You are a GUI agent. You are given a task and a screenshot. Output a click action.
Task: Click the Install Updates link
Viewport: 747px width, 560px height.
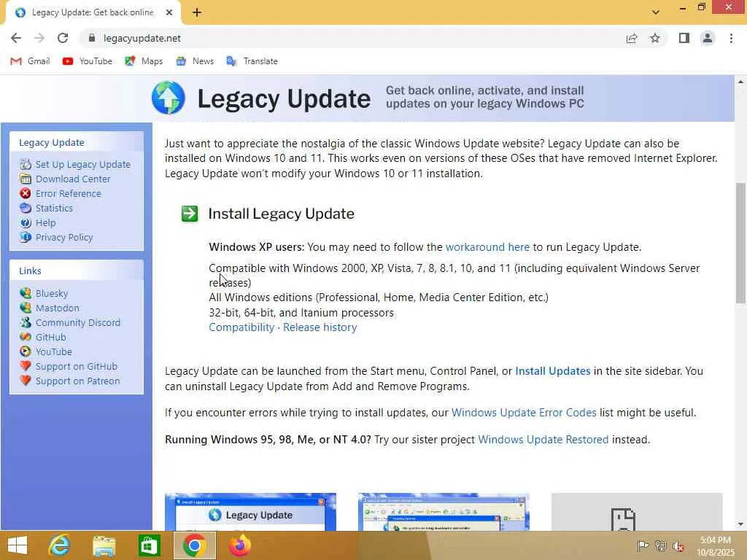tap(553, 371)
